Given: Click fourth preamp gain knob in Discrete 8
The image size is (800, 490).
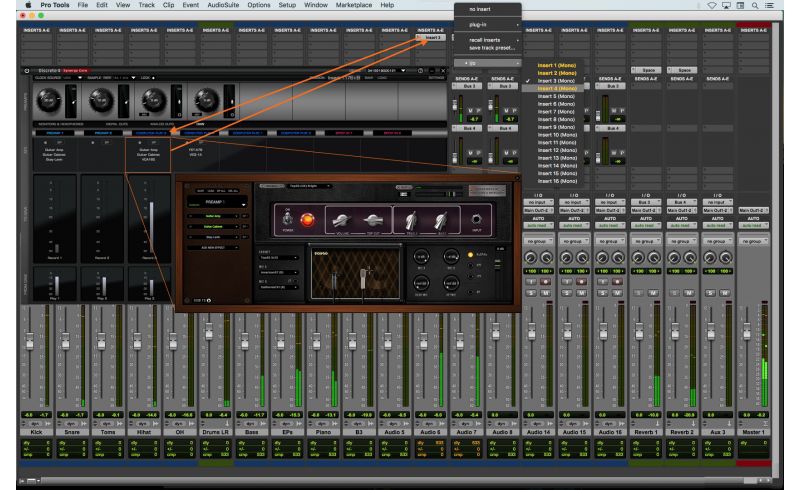Looking at the screenshot, I should (206, 101).
